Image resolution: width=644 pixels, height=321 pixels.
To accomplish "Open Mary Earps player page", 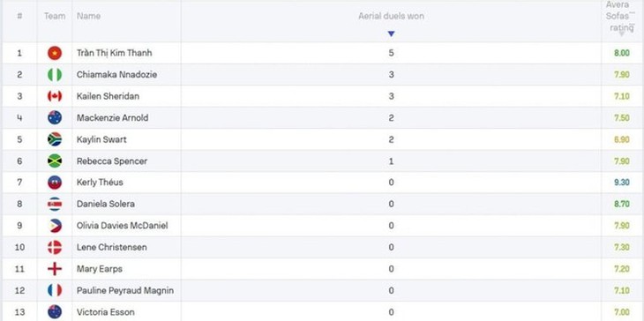I will tap(100, 269).
